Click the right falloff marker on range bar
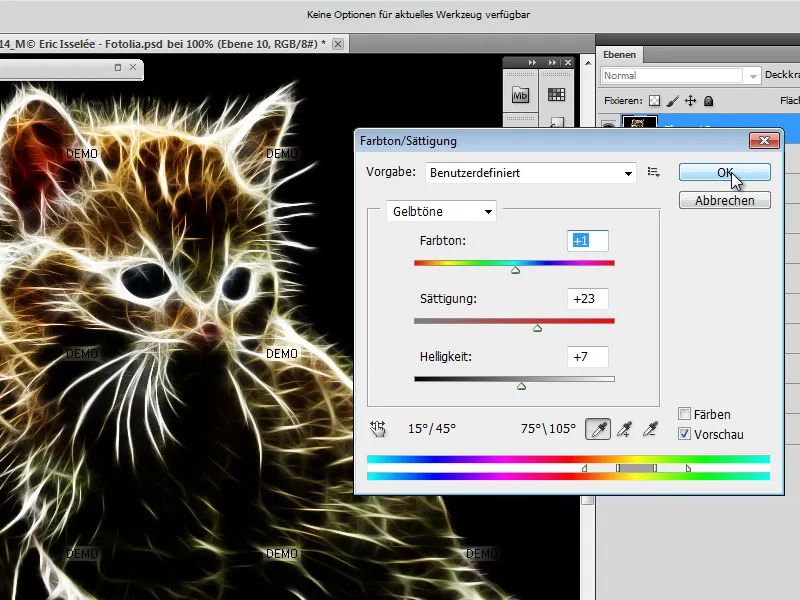 coord(688,468)
